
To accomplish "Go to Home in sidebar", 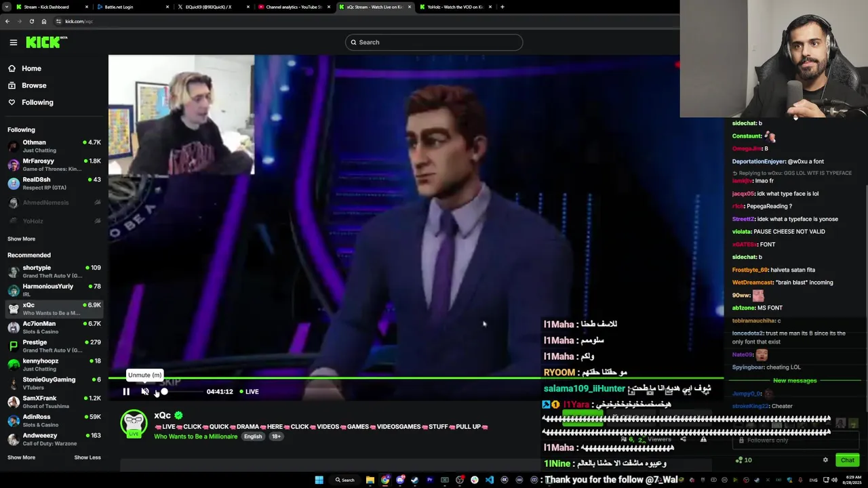I will (31, 68).
